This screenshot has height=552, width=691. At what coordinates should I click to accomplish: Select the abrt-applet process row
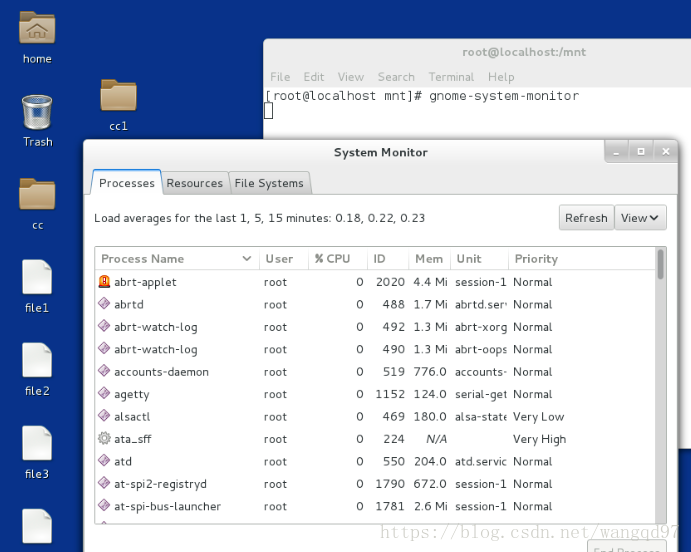pyautogui.click(x=375, y=282)
